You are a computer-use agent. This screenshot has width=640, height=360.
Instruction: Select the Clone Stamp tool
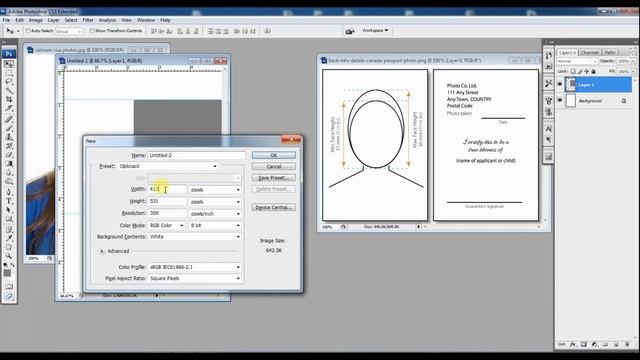[9, 137]
